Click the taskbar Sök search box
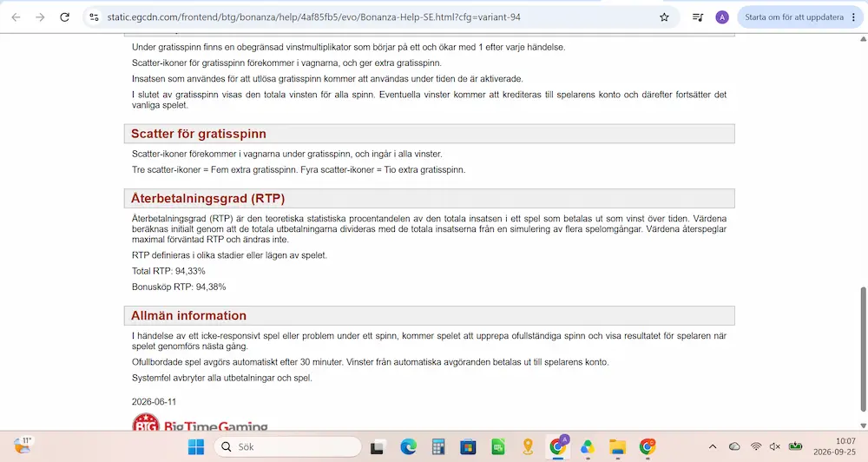 click(x=287, y=446)
